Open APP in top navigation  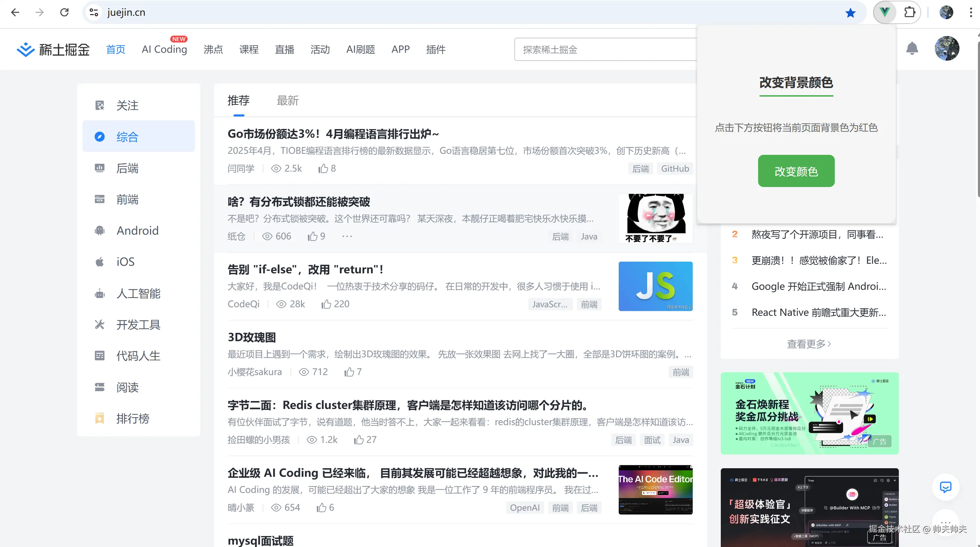click(x=401, y=49)
